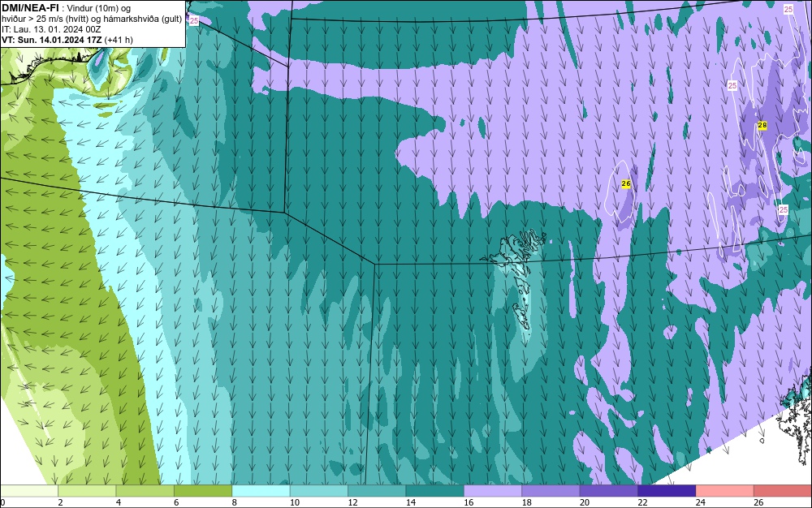Select the 12–14 m/s teal legend swatch

click(x=377, y=491)
